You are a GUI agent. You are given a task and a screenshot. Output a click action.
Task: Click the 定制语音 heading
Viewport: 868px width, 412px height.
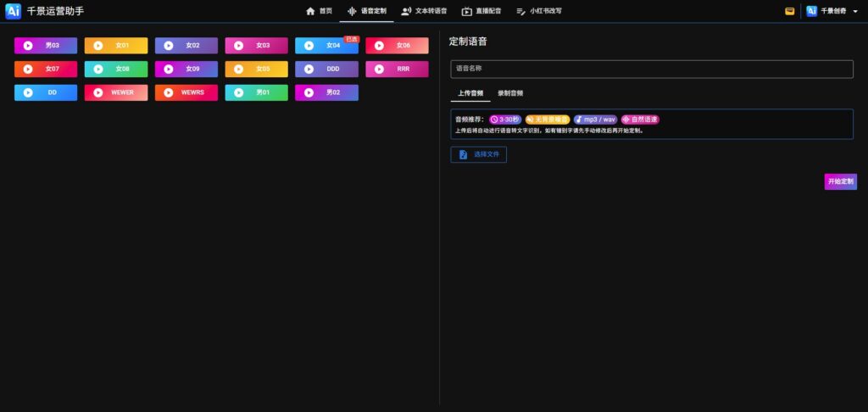[x=468, y=42]
